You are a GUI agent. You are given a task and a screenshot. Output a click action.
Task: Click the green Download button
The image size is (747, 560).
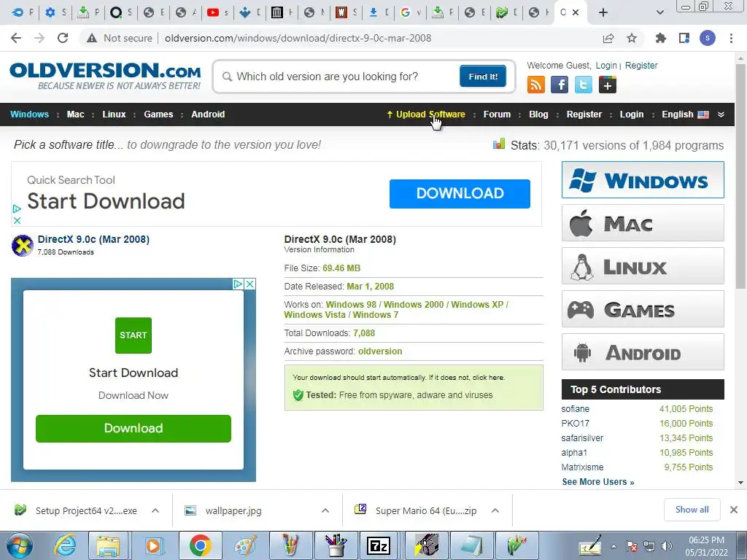point(133,428)
